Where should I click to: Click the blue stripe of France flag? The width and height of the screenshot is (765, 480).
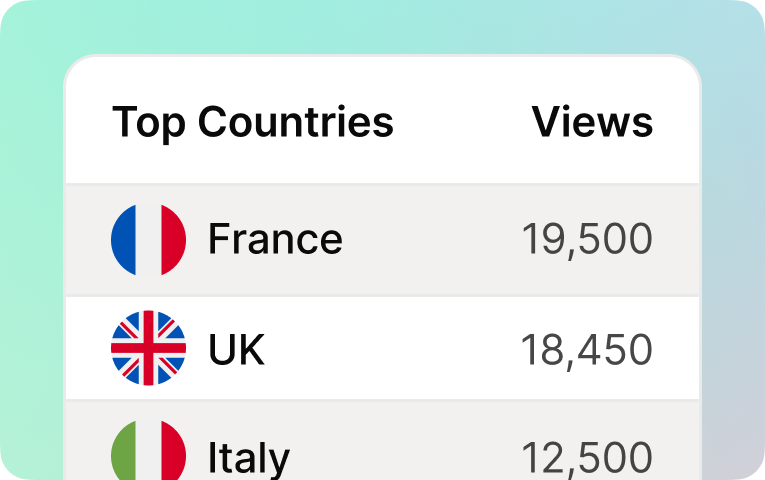click(x=123, y=240)
